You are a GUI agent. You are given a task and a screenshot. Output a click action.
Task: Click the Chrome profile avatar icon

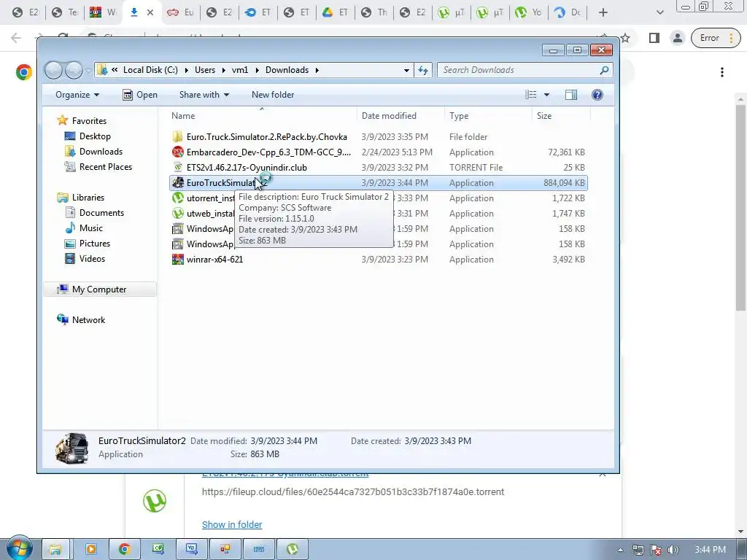point(677,38)
